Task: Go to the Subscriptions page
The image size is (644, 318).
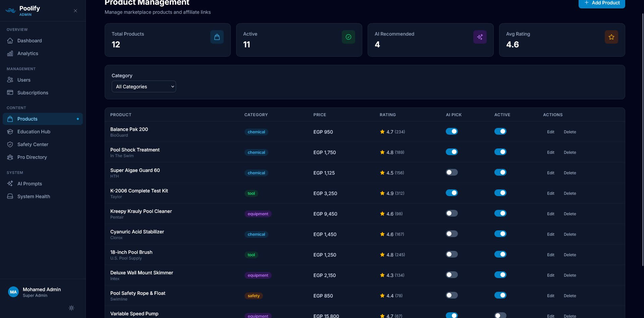Action: click(43, 93)
